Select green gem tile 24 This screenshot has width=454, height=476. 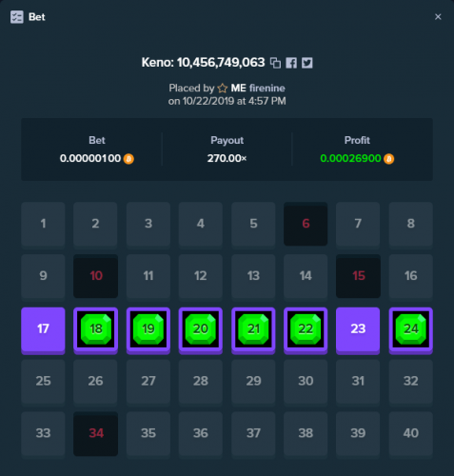click(x=411, y=330)
